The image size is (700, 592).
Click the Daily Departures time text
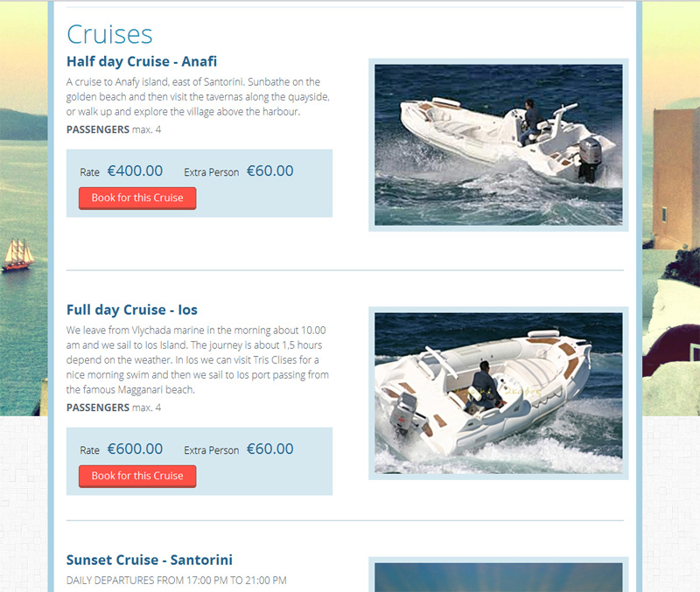(x=177, y=581)
